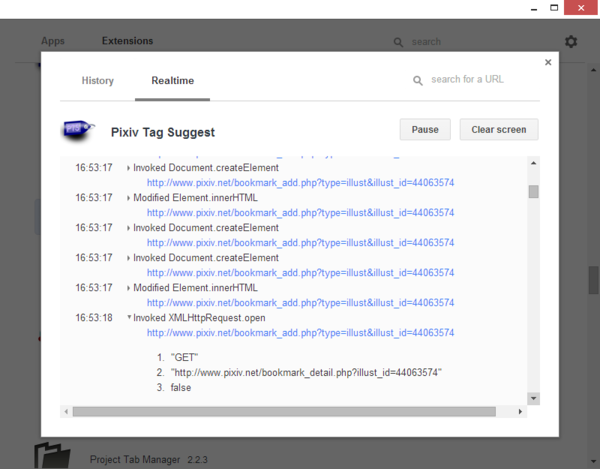The image size is (600, 469).
Task: Click the background page search field
Action: [x=426, y=42]
